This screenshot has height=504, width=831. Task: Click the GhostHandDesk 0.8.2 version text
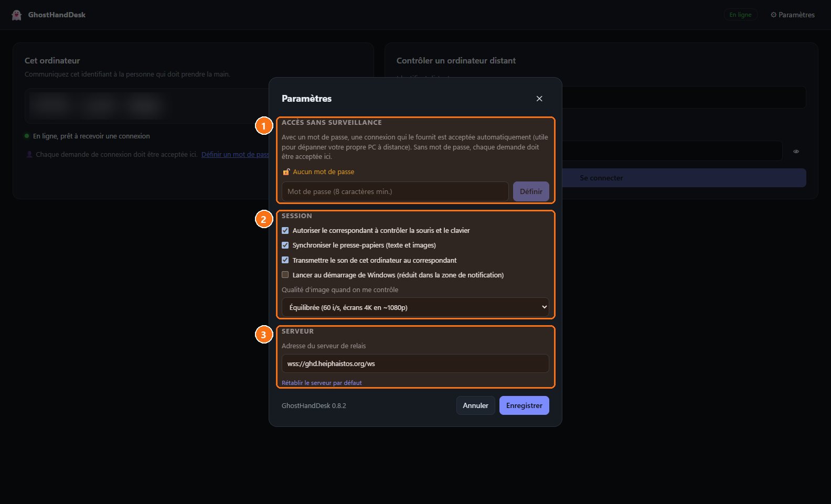click(x=314, y=405)
